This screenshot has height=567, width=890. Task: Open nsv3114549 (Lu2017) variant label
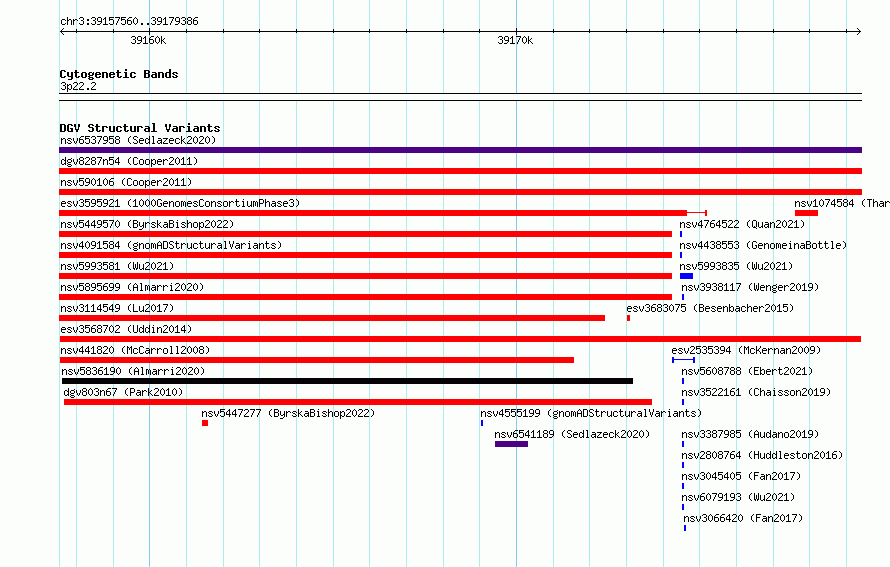[117, 308]
